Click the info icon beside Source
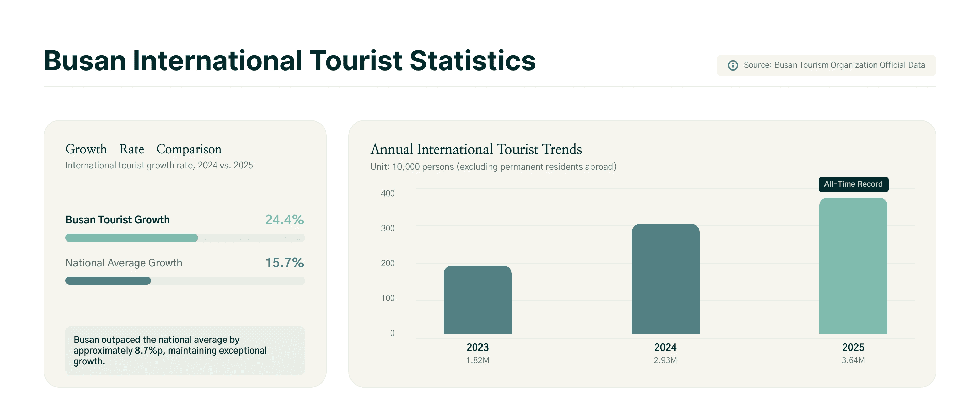 pos(733,65)
